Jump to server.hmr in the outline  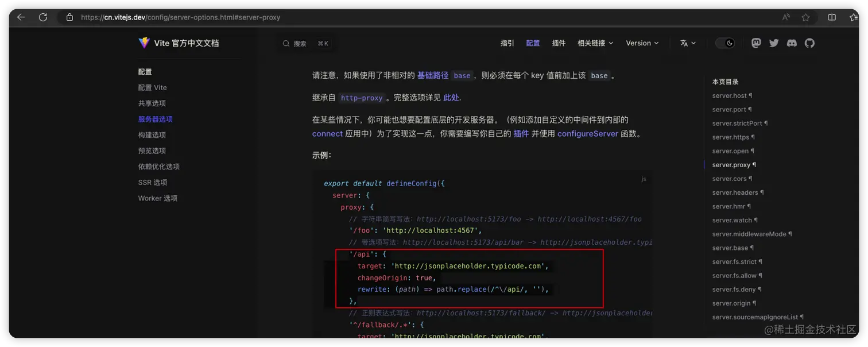click(x=731, y=206)
